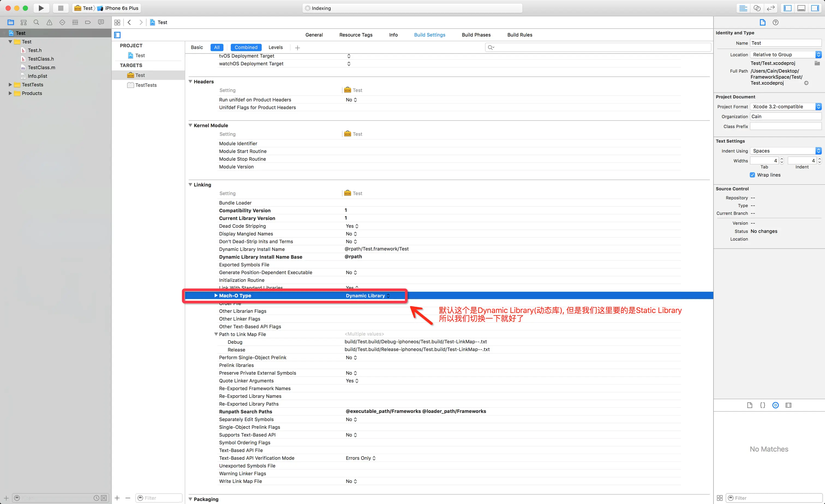825x504 pixels.
Task: Switch to the Assistant editor icon
Action: point(757,8)
